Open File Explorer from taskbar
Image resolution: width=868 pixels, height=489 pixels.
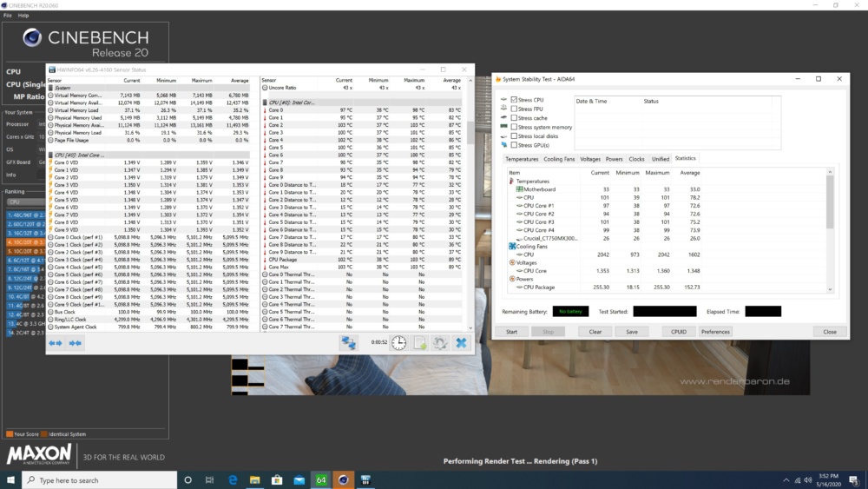[254, 480]
